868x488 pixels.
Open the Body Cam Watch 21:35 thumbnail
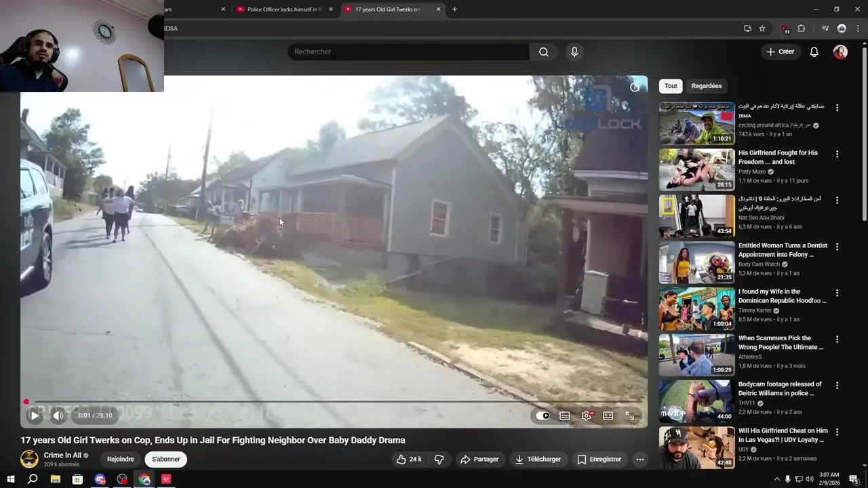[696, 262]
